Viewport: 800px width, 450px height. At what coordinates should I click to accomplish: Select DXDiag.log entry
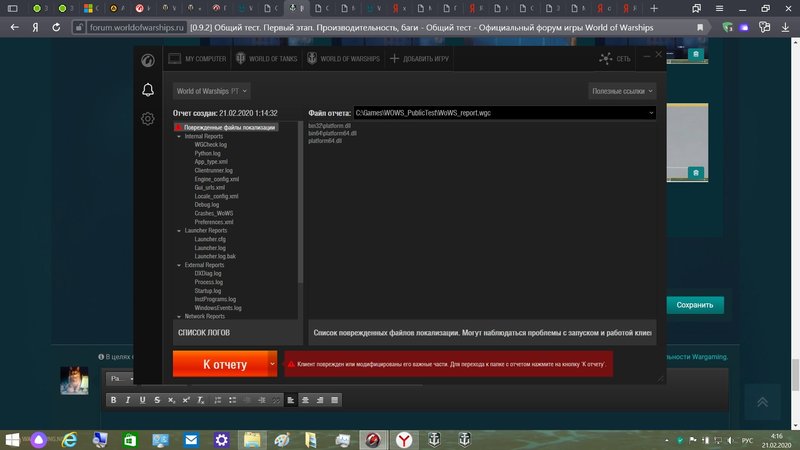208,273
